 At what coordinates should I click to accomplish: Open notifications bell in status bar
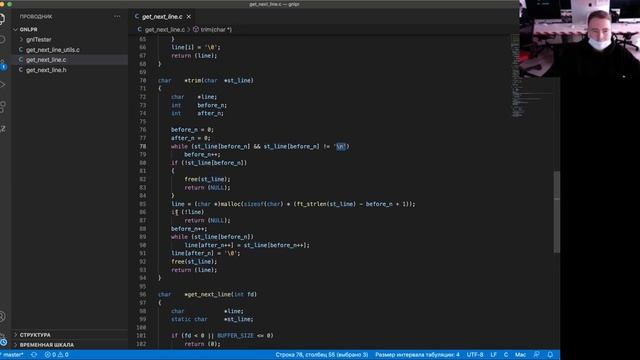tap(550, 355)
